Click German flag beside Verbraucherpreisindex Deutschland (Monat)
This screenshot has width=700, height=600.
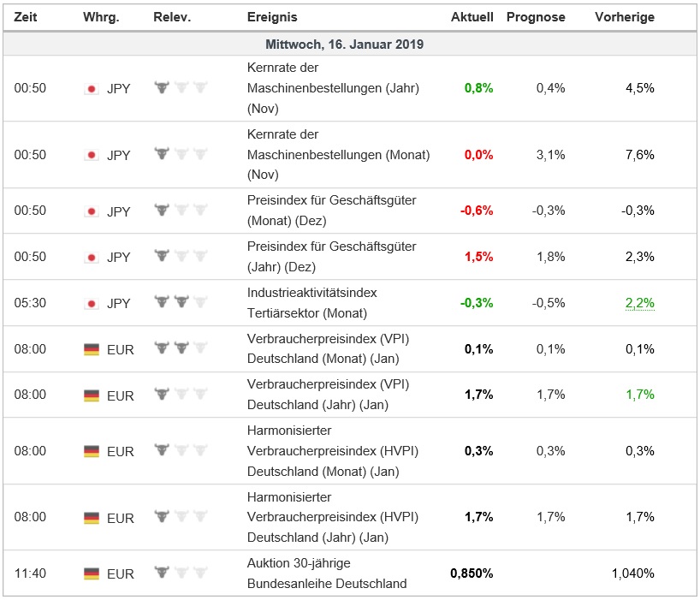(92, 349)
